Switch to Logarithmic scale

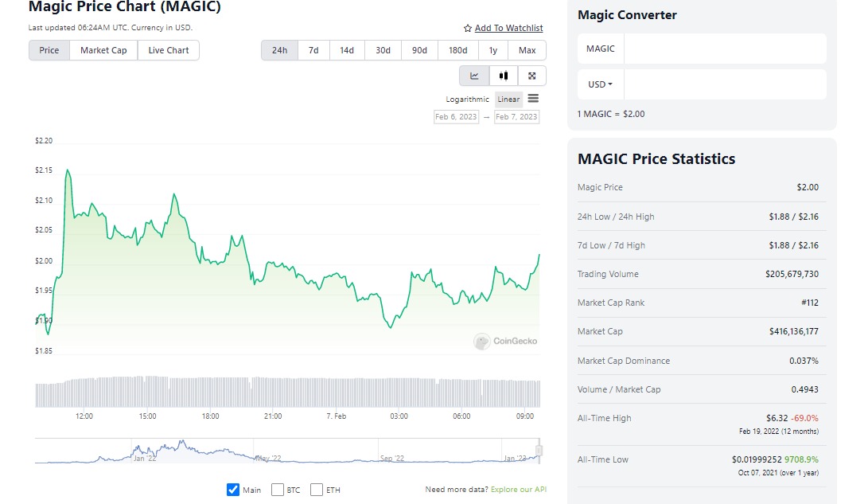click(467, 99)
